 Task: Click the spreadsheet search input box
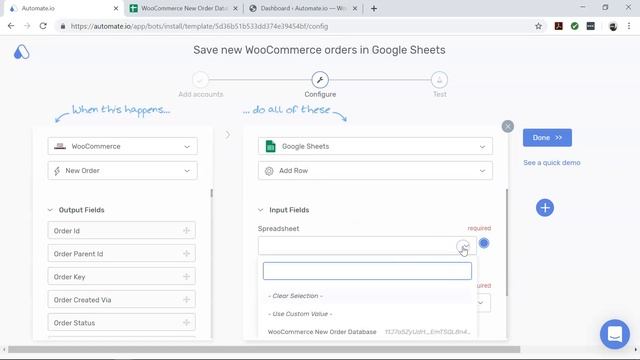367,271
